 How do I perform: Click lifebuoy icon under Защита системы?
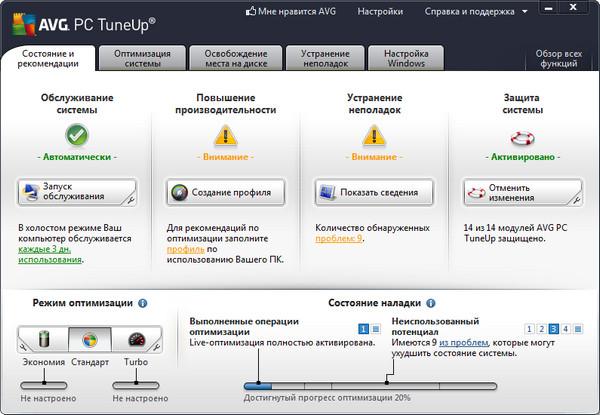click(x=522, y=138)
